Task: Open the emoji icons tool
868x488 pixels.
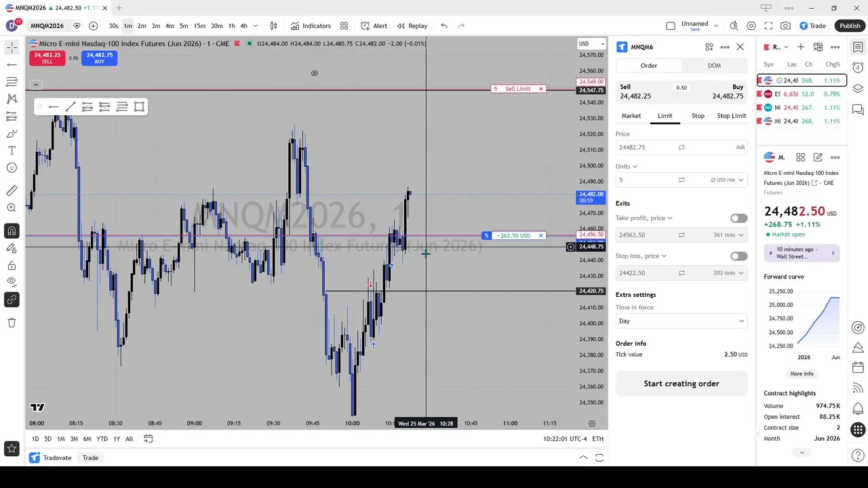Action: tap(12, 167)
